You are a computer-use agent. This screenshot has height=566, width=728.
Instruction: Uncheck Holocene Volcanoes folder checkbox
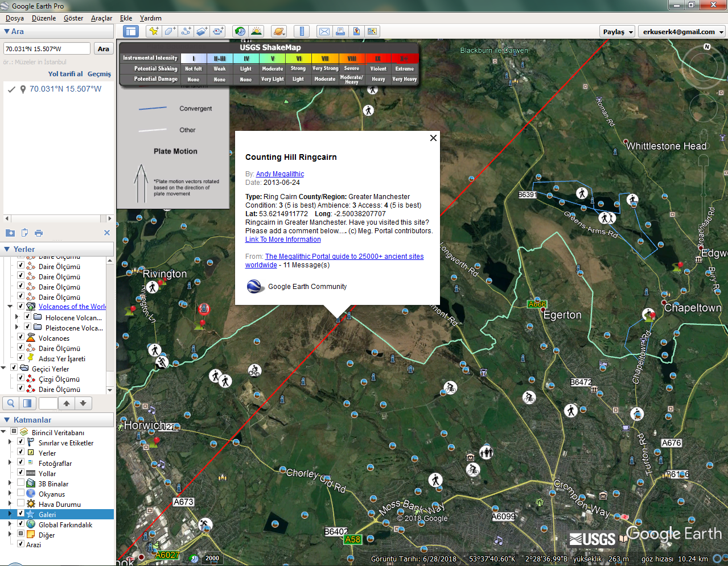(27, 316)
